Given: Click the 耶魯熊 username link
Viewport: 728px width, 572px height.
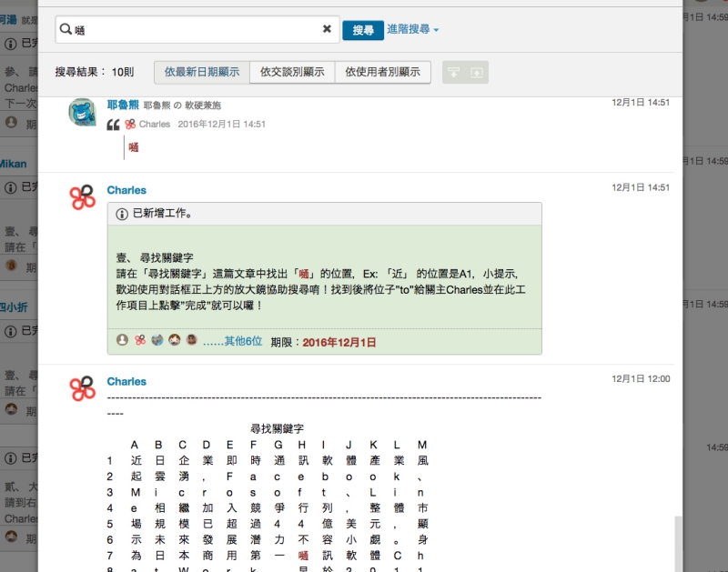Looking at the screenshot, I should click(x=123, y=105).
